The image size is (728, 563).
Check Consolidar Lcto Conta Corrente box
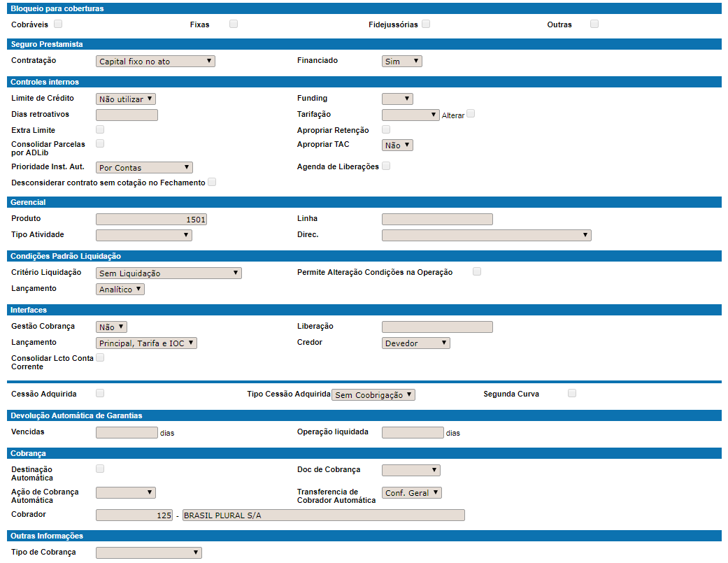[x=100, y=357]
